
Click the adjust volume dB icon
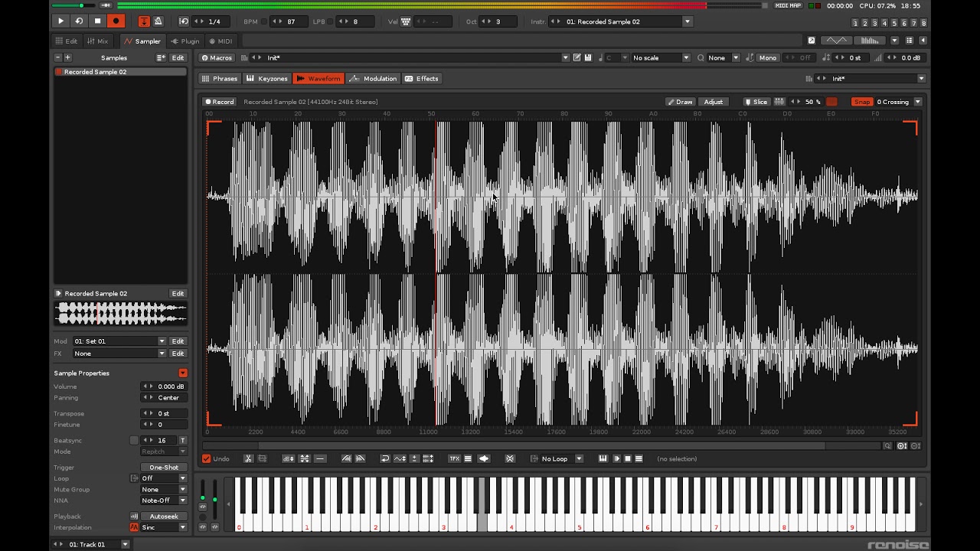pos(288,458)
